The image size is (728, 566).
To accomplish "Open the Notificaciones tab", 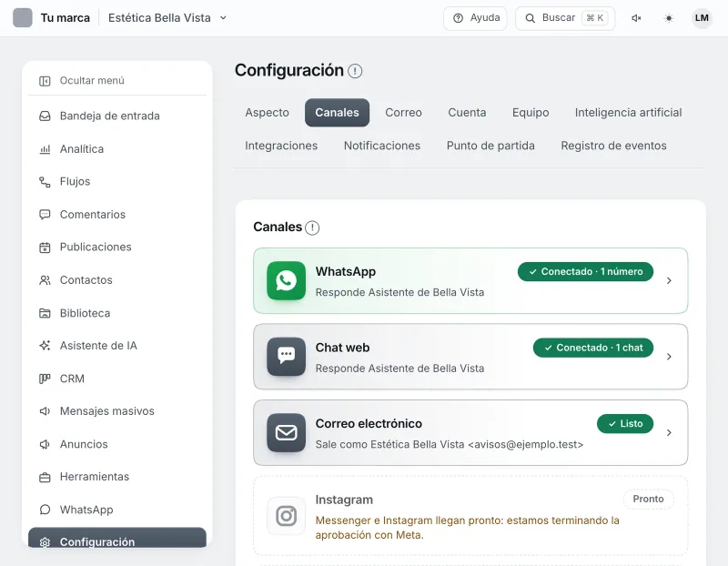I will tap(382, 146).
